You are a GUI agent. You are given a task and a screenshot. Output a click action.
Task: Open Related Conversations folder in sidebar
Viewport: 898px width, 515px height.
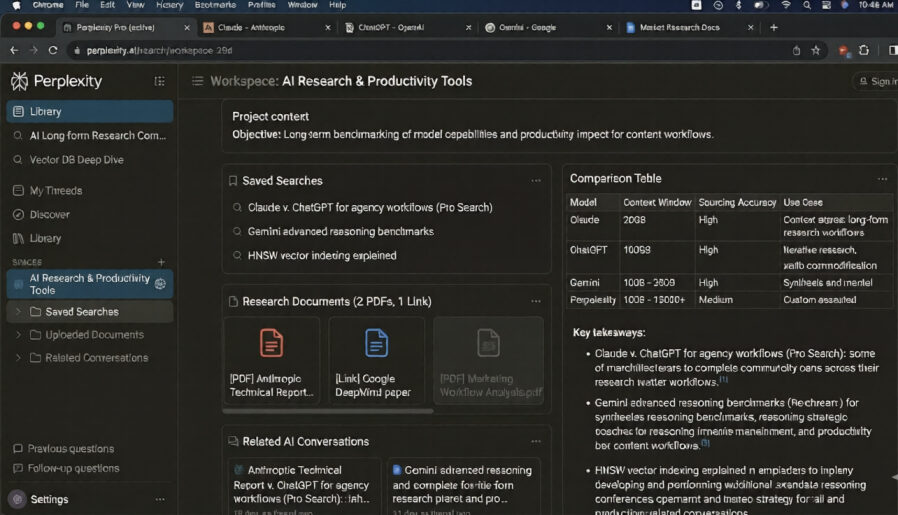(90, 357)
